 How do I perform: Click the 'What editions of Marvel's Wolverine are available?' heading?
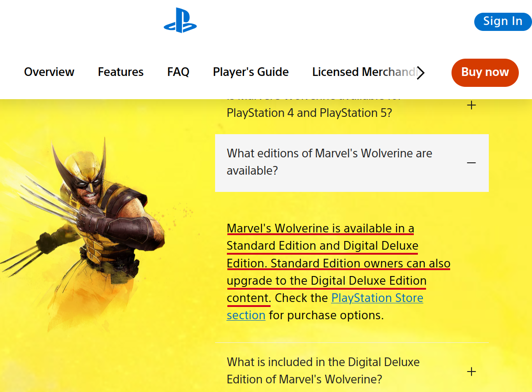click(330, 162)
